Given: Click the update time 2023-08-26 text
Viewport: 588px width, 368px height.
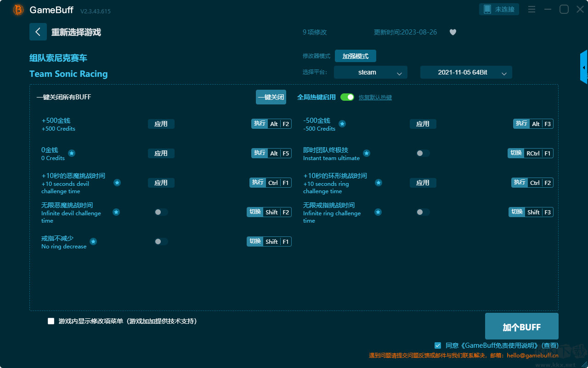Looking at the screenshot, I should 406,32.
